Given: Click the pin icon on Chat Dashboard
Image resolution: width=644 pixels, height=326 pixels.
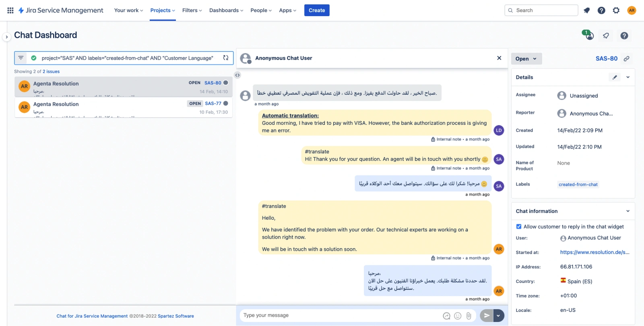Looking at the screenshot, I should pos(606,36).
